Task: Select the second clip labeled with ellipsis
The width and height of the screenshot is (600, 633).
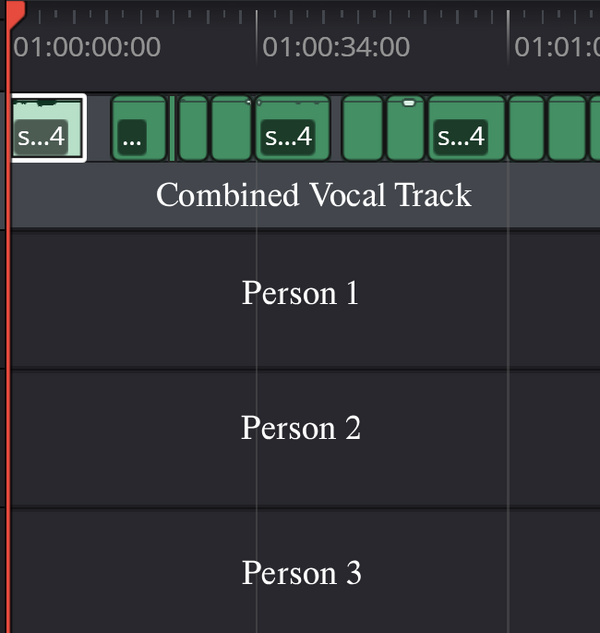Action: click(138, 129)
